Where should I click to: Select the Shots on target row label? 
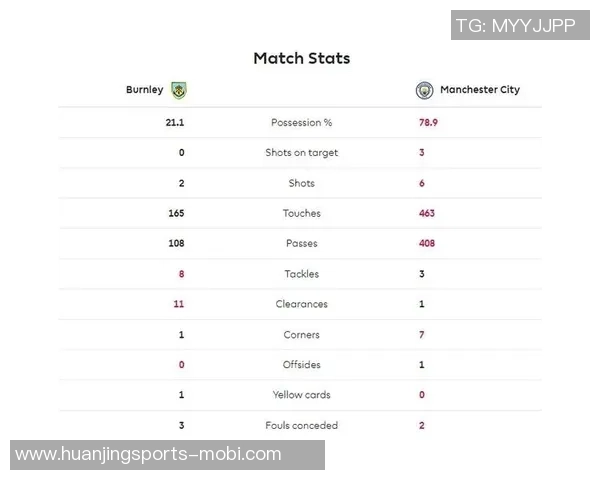(x=301, y=153)
